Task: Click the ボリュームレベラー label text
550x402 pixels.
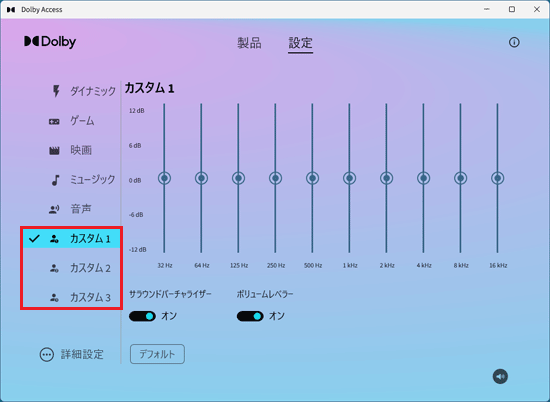Action: point(265,294)
